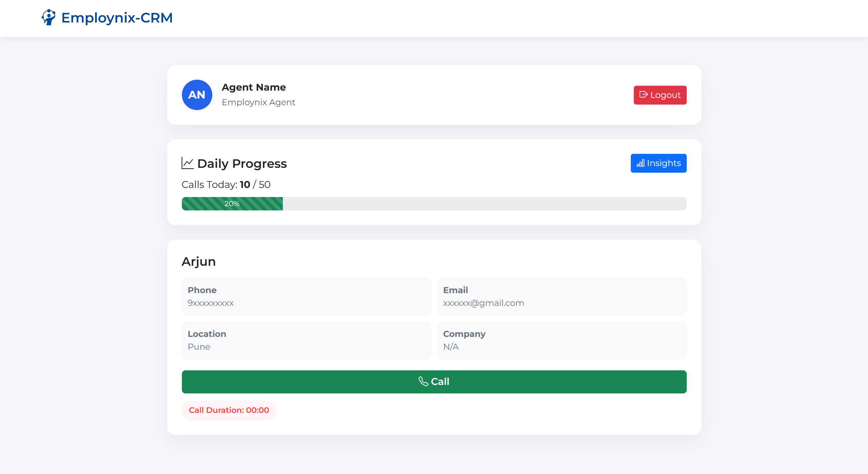Click the Agent Name text
The image size is (868, 474).
tap(253, 87)
